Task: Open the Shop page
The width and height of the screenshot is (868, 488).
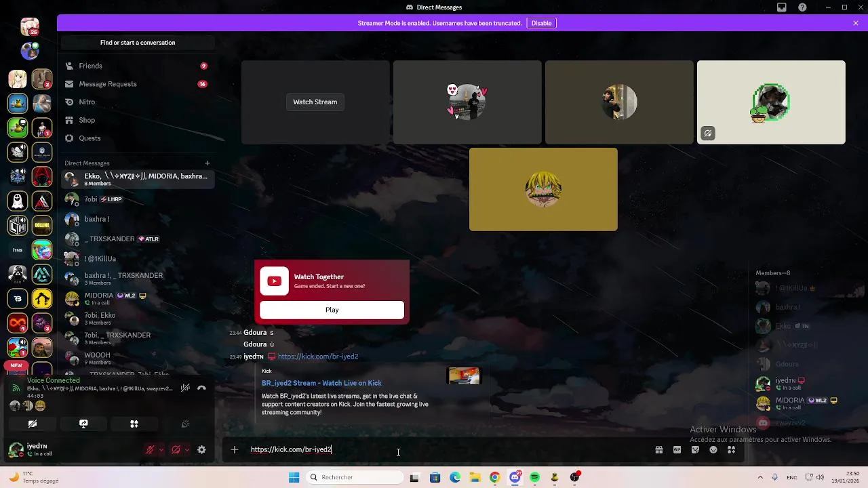Action: (138, 120)
